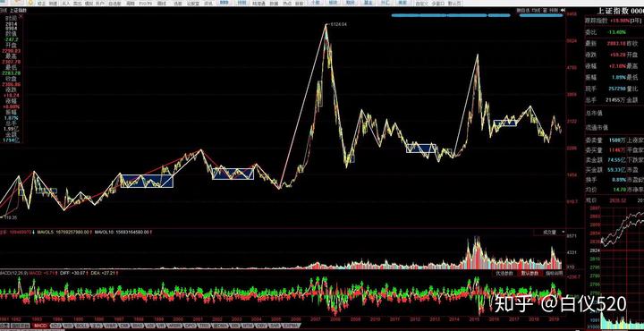Screen dimensions: 644x331
Task: Open 自选股 in the top toolbar
Action: click(x=115, y=4)
